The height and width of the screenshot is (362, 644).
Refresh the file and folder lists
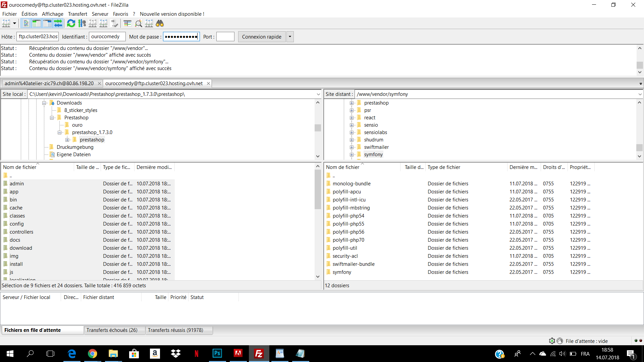click(71, 23)
